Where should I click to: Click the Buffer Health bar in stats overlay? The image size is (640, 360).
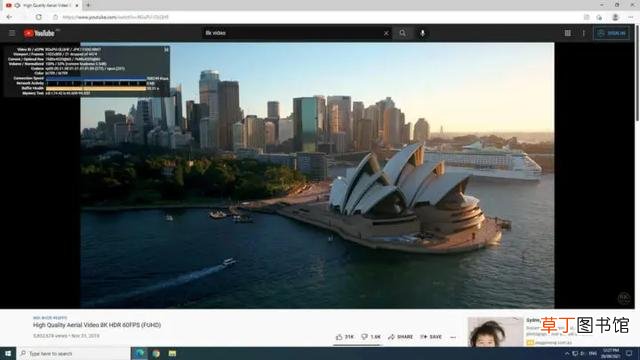tap(96, 88)
